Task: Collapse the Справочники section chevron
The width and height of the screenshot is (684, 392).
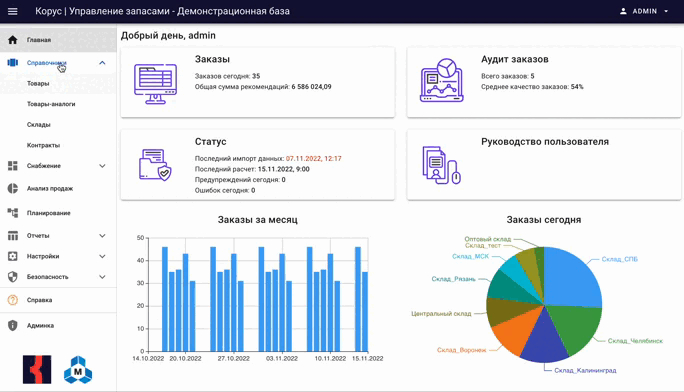Action: point(102,63)
